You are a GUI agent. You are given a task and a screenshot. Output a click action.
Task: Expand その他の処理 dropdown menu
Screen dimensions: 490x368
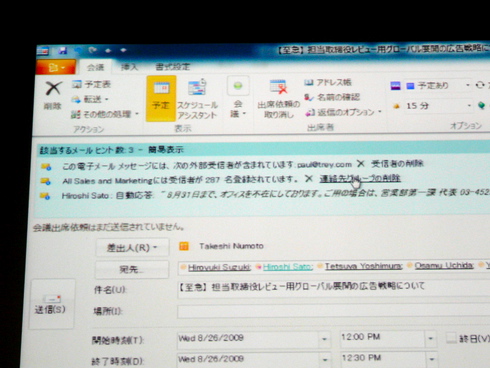click(x=137, y=114)
